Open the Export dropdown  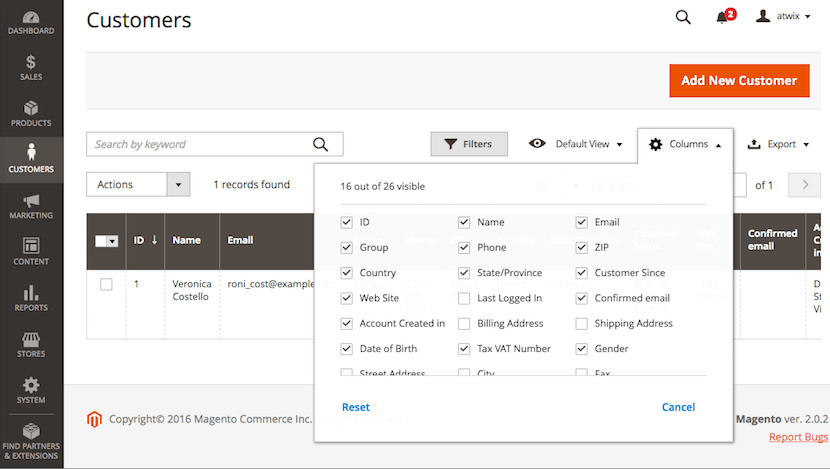778,144
